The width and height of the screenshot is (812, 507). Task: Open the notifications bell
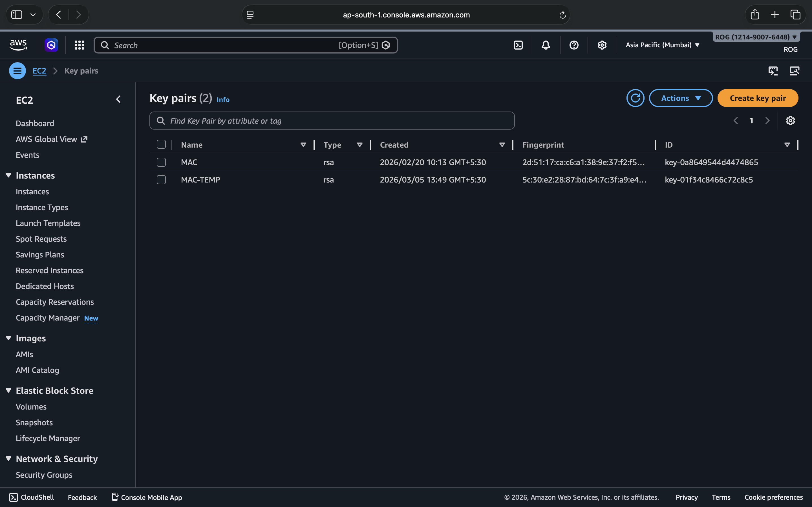point(546,45)
